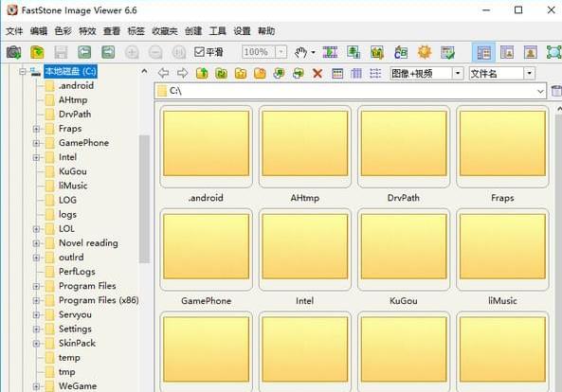Screen dimensions: 562x392
Task: Go to the previous image
Action: click(x=84, y=52)
